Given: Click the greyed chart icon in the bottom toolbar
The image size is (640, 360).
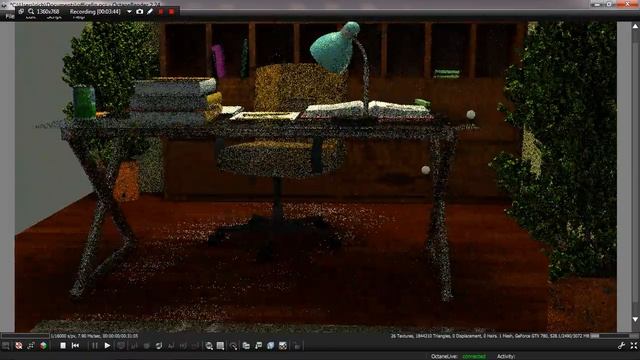Looking at the screenshot, I should [x=134, y=346].
